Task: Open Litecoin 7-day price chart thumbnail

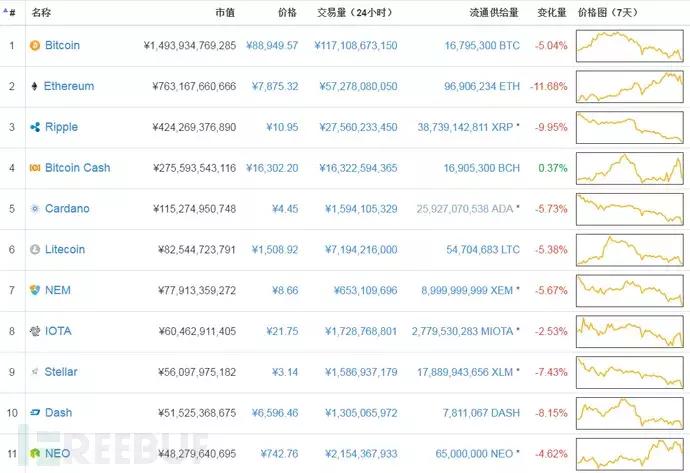Action: (x=631, y=250)
